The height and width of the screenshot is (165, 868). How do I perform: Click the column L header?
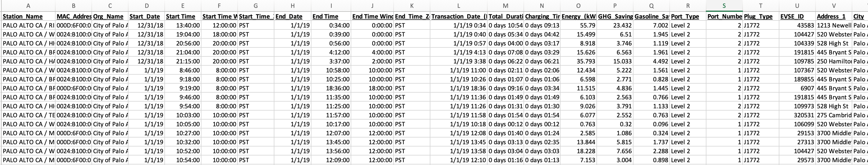pos(459,6)
